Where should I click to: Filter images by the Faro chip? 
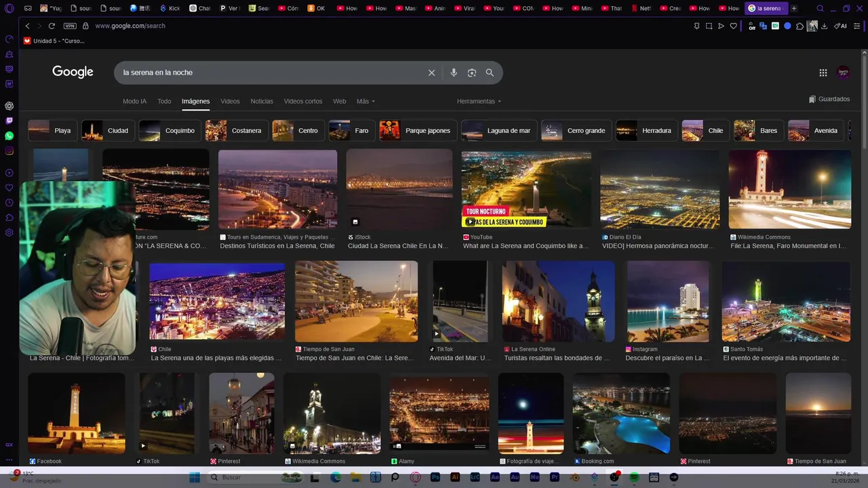coord(351,130)
